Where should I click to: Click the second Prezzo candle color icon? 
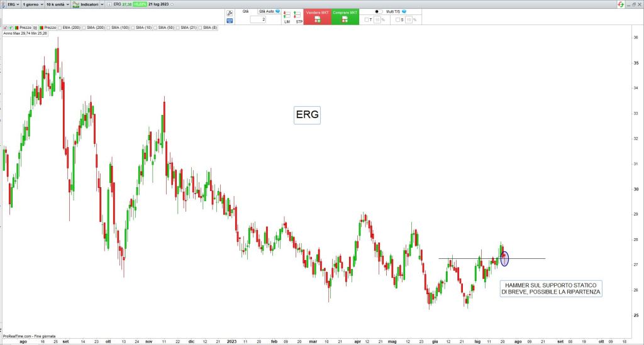click(x=42, y=28)
